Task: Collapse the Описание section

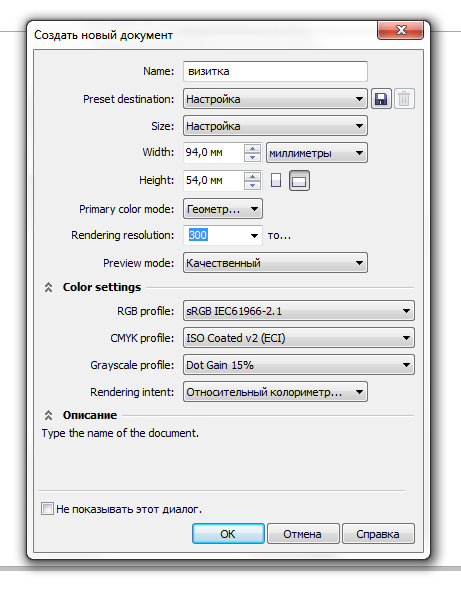Action: tap(48, 415)
